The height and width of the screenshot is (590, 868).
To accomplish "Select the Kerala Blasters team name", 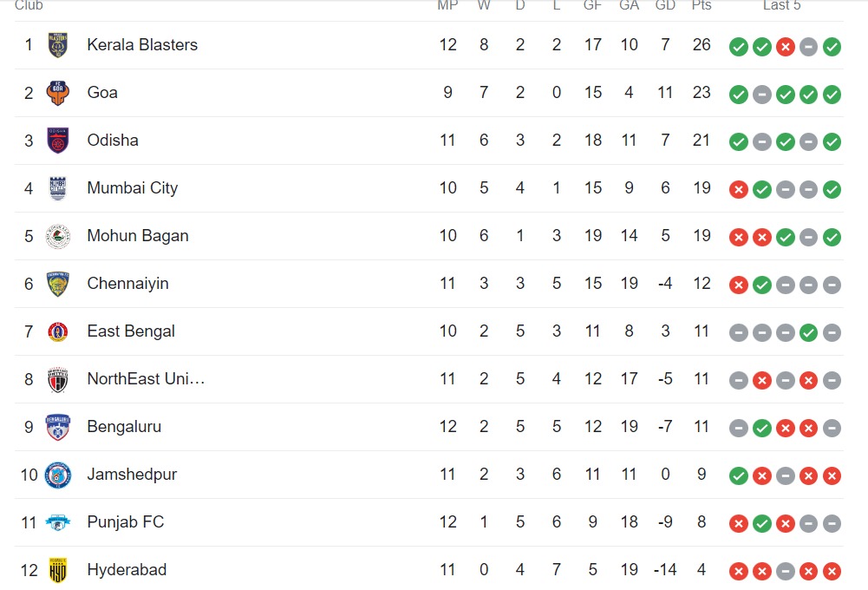I will pyautogui.click(x=142, y=45).
